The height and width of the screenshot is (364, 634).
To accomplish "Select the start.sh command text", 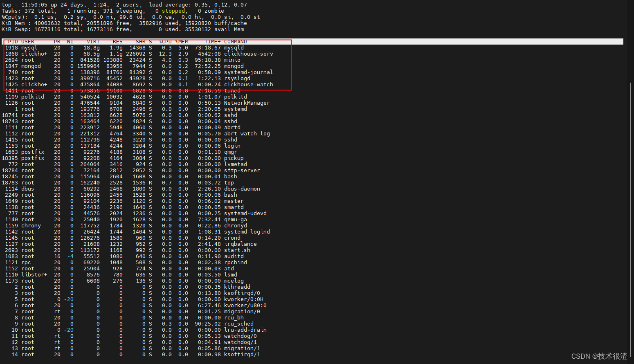I will [x=237, y=250].
